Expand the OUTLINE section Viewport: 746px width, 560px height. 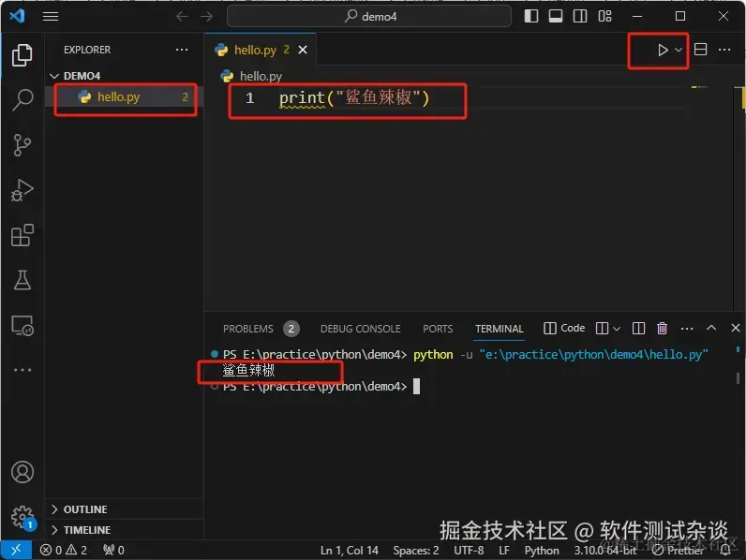pyautogui.click(x=125, y=509)
